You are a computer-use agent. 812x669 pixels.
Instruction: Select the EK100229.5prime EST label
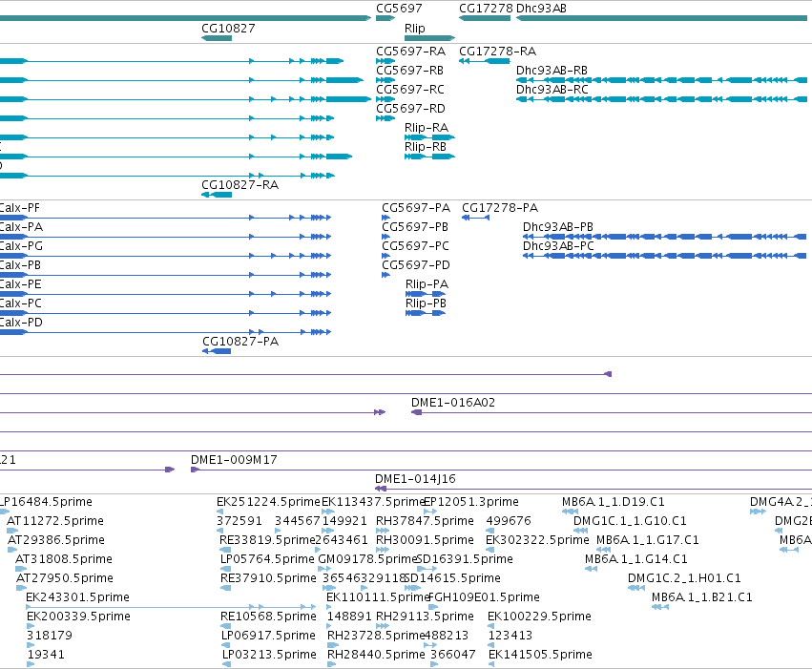click(x=540, y=617)
